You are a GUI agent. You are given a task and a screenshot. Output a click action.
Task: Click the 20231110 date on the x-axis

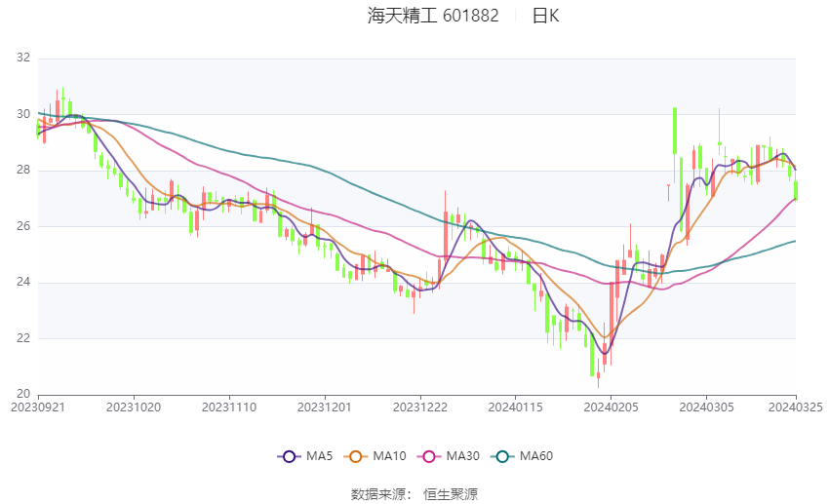[x=228, y=407]
